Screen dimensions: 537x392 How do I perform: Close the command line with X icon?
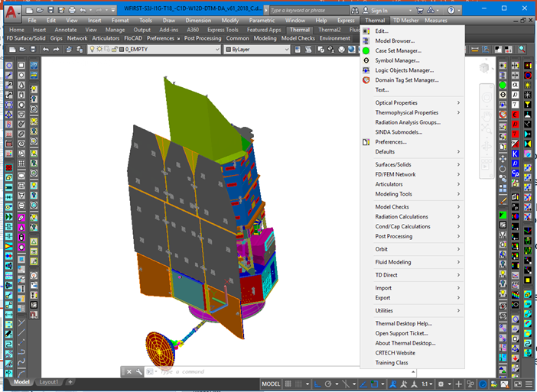[129, 371]
